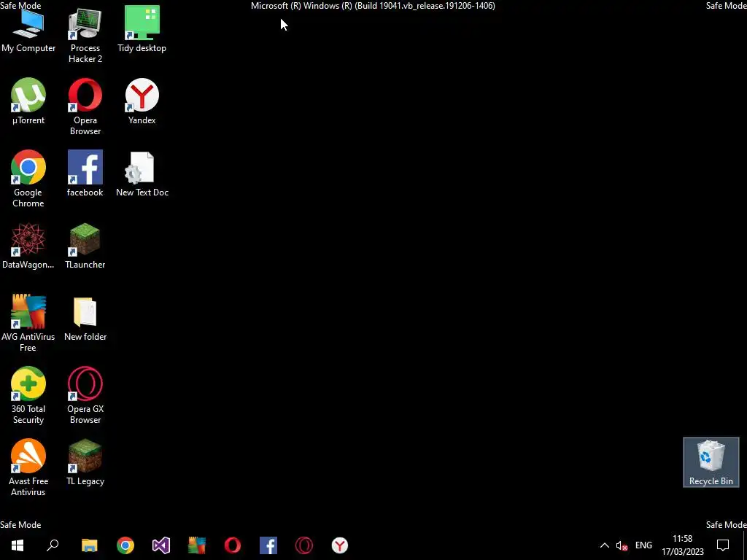Screen dimensions: 747x560
Task: Launch Chrome from the taskbar
Action: click(x=125, y=545)
